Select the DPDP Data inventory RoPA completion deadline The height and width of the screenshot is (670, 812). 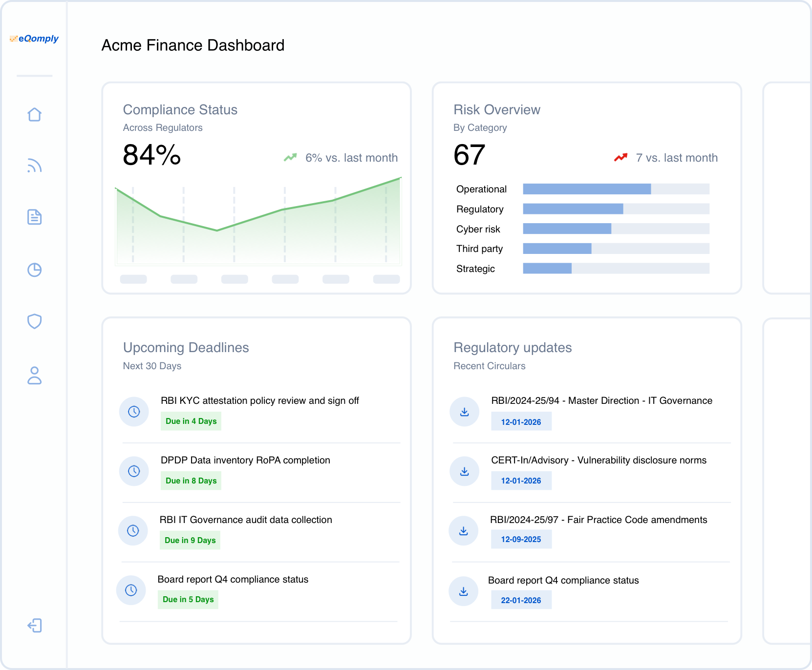point(246,460)
